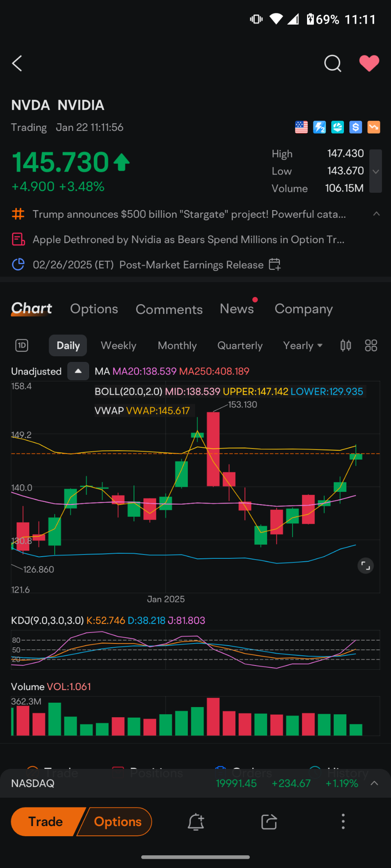Tap the blue dollar-sign badge icon
Screen dimensions: 391x868
tap(355, 127)
